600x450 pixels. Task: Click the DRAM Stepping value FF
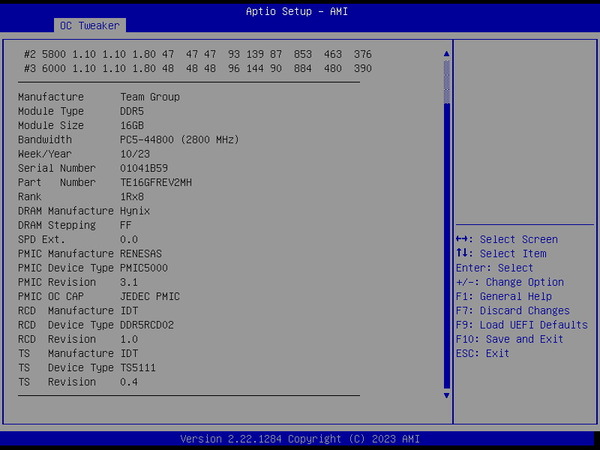(x=126, y=225)
